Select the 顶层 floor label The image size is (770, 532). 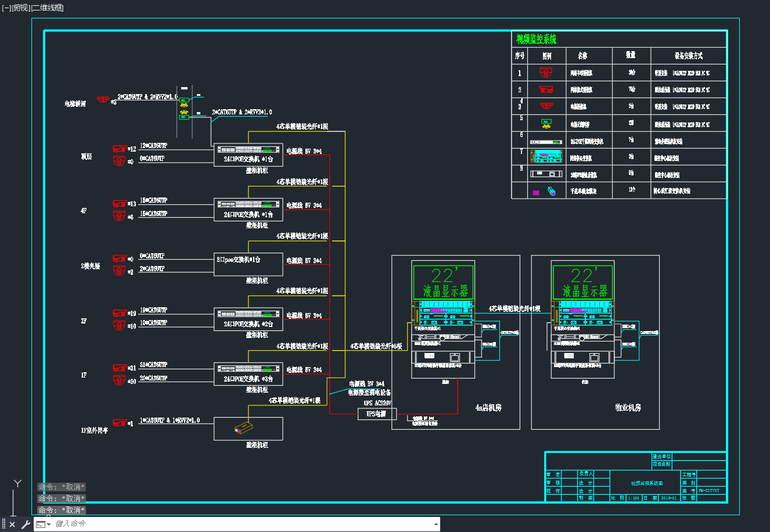pyautogui.click(x=87, y=157)
